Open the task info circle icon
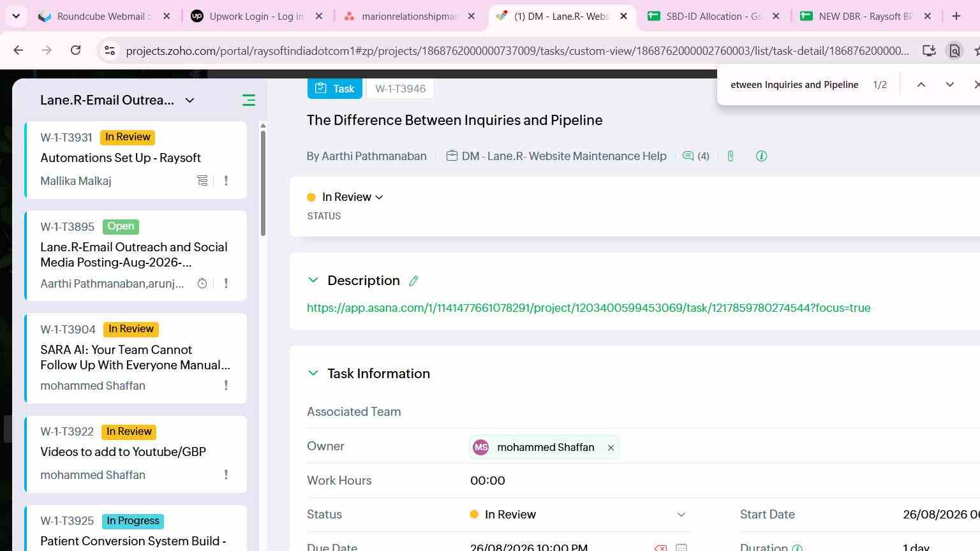980x551 pixels. click(x=761, y=156)
